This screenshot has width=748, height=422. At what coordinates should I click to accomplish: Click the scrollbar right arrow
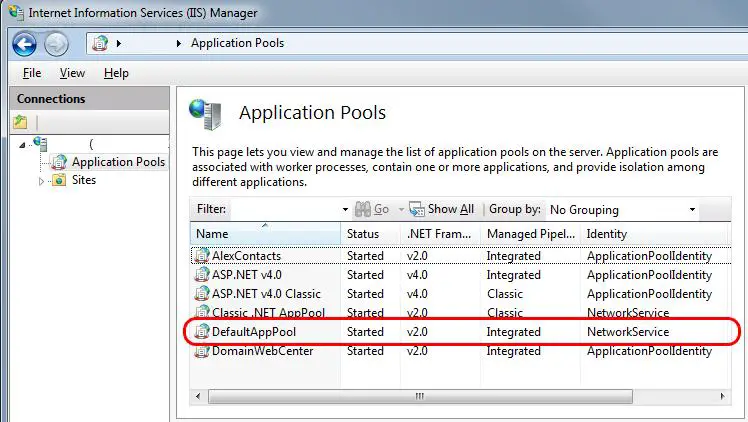click(722, 396)
